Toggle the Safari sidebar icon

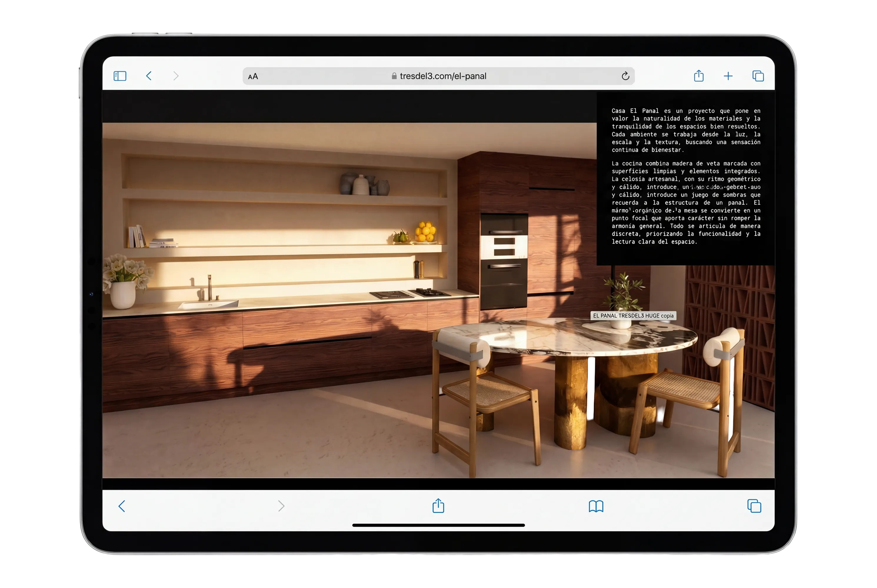(x=120, y=76)
